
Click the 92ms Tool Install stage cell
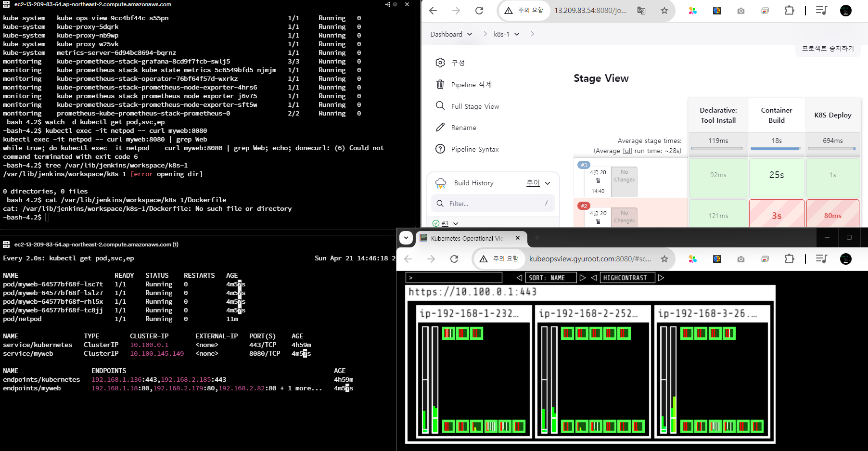tap(718, 178)
